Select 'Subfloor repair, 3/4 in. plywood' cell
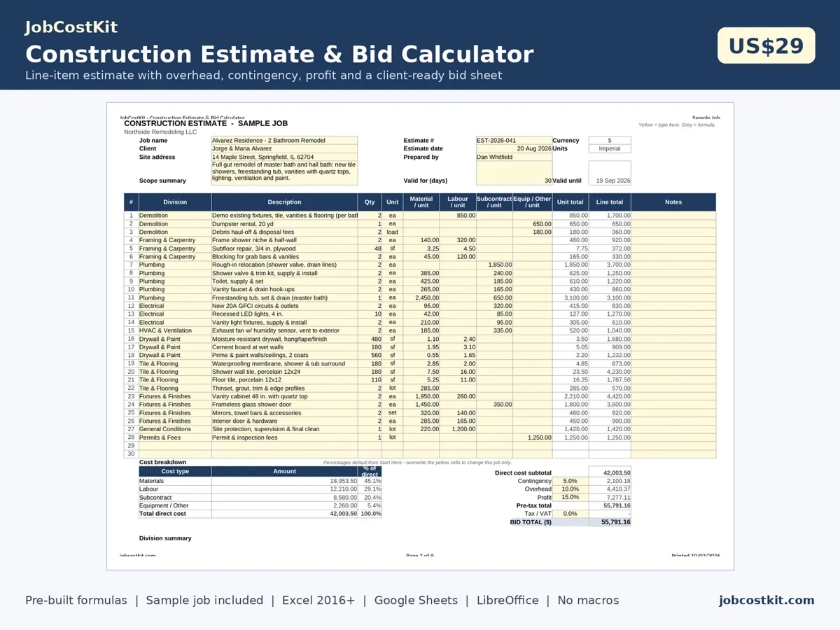This screenshot has width=840, height=630. (x=284, y=248)
